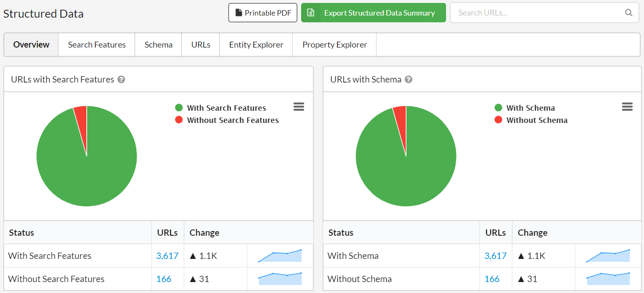
Task: Click Export Structured Data Summary
Action: (x=373, y=13)
